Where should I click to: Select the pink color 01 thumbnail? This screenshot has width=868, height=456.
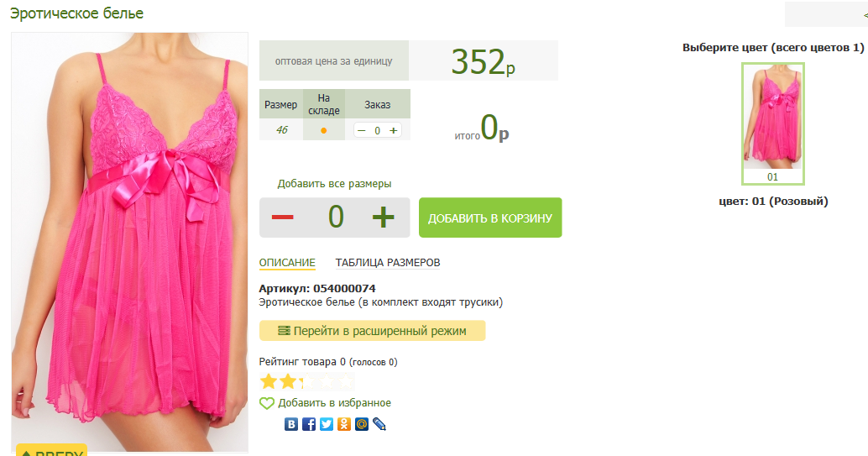pos(773,123)
